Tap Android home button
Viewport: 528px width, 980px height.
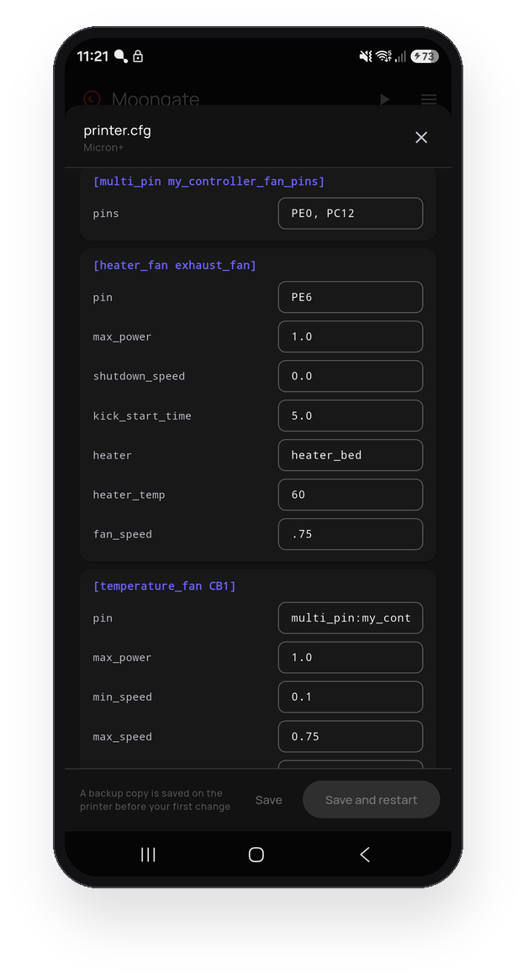256,855
